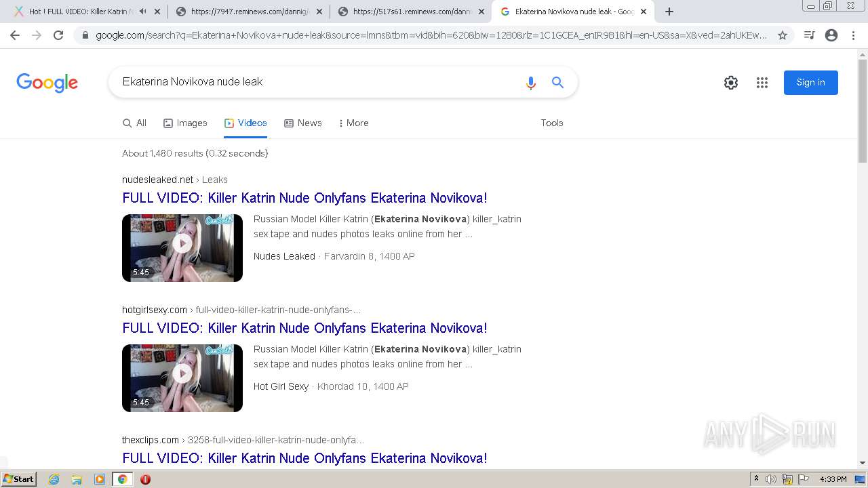Close the first tab playing audio
Viewport: 868px width, 488px height.
pos(157,12)
